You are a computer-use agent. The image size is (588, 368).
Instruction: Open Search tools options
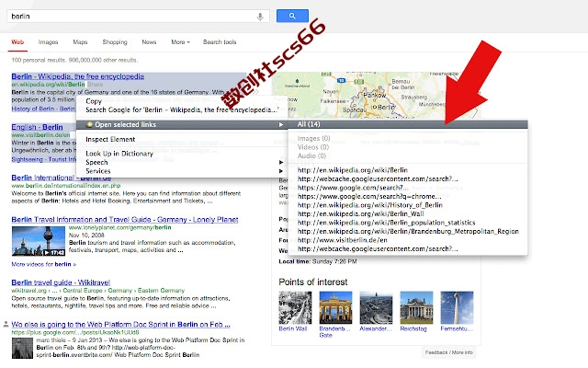220,42
